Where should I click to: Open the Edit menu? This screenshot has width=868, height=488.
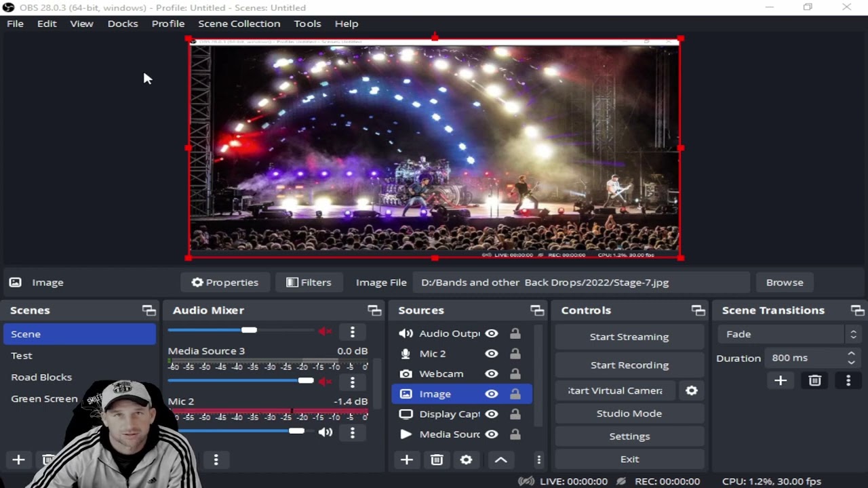click(x=47, y=23)
